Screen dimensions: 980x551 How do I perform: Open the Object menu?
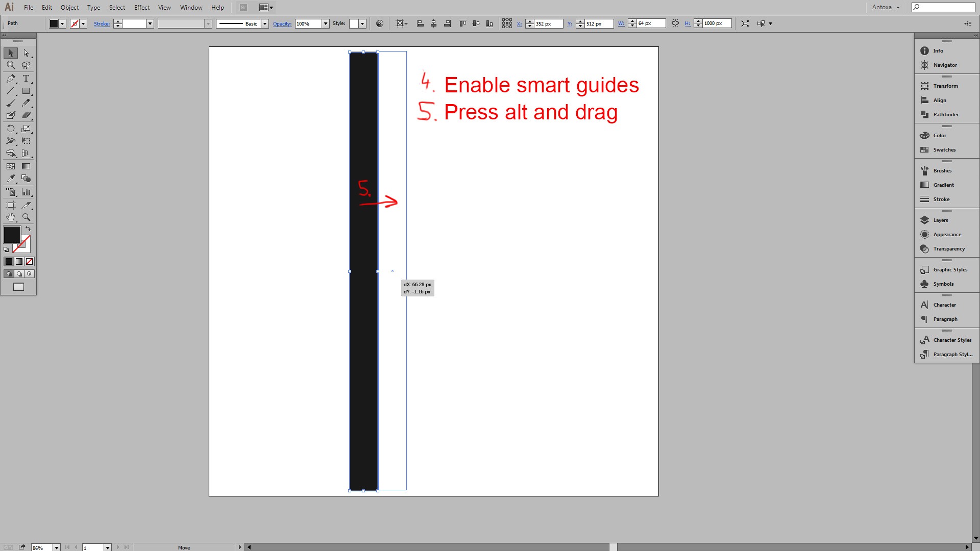coord(69,8)
